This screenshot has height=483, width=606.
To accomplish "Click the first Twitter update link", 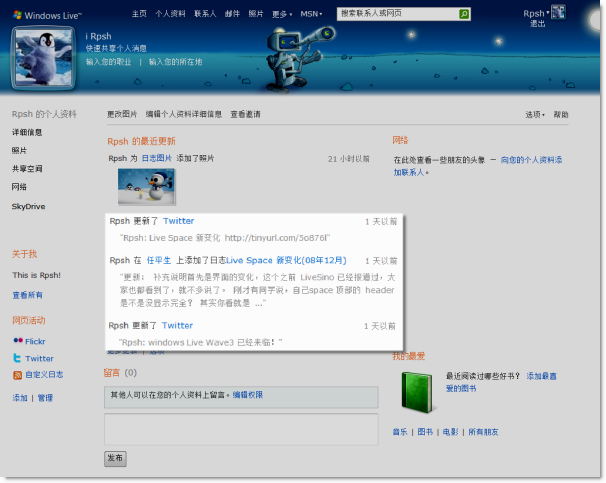I will [x=178, y=221].
